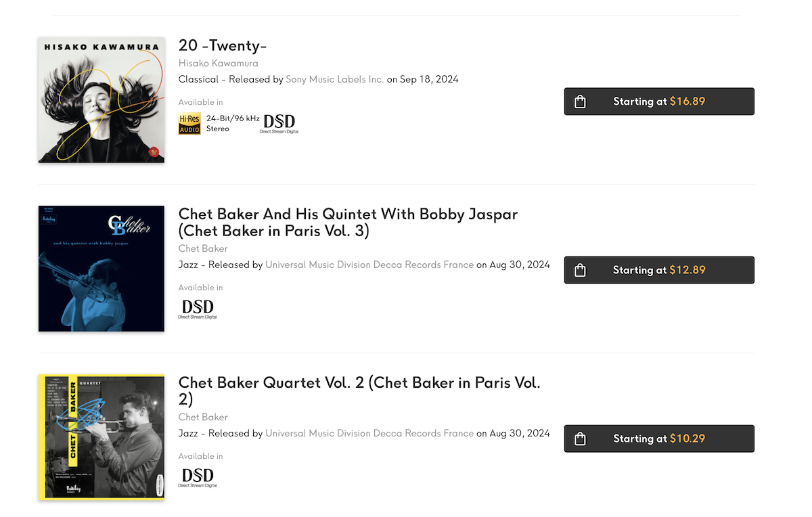Open the Hisako Kawamura album cover
The image size is (812, 517).
[101, 99]
